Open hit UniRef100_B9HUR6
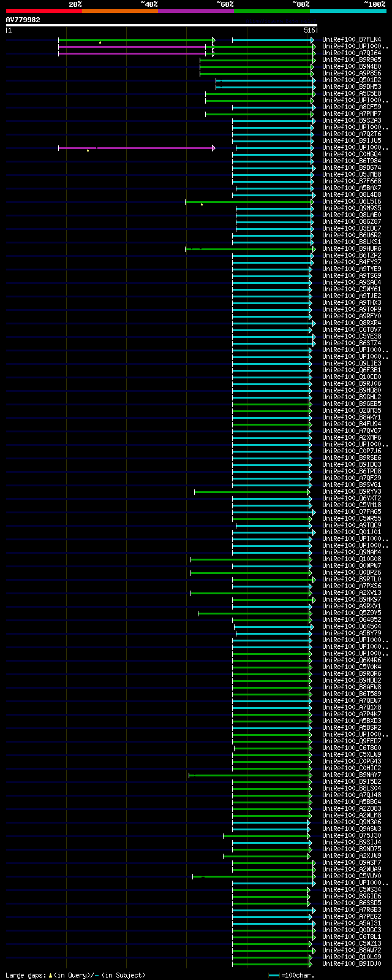The height and width of the screenshot is (980, 392). click(x=352, y=249)
